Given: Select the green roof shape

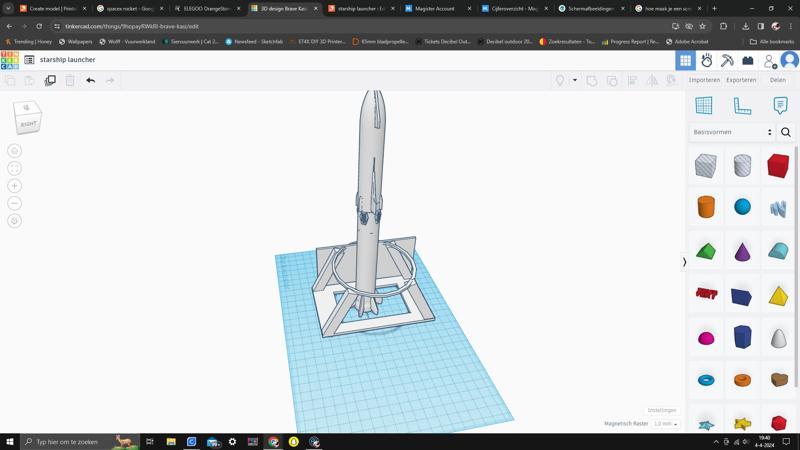Looking at the screenshot, I should click(x=706, y=251).
